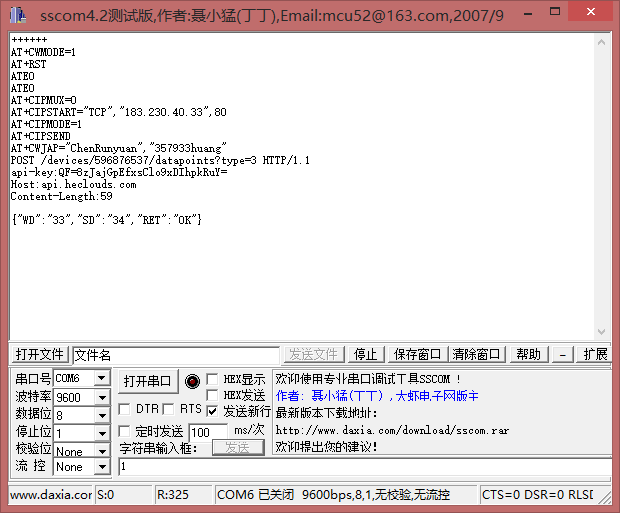Open the 校验位 parity dropdown
This screenshot has width=620, height=513.
point(102,451)
